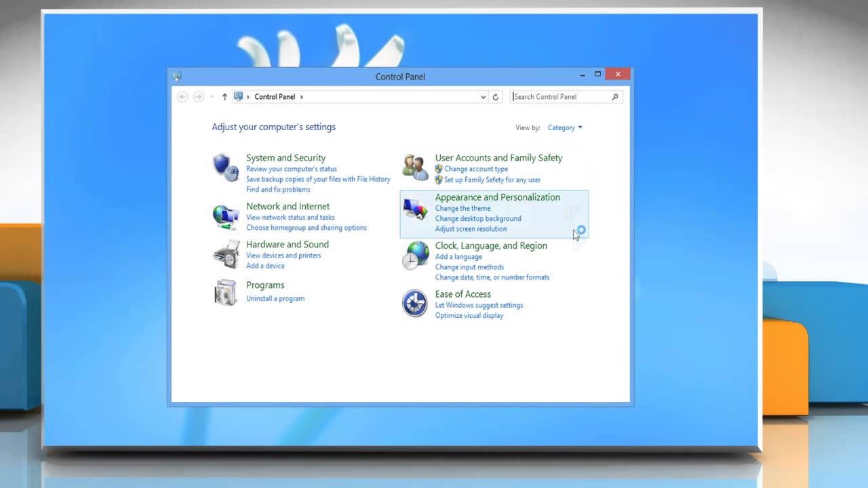Open Hardware and Sound printer icon
This screenshot has width=868, height=488.
tap(225, 254)
